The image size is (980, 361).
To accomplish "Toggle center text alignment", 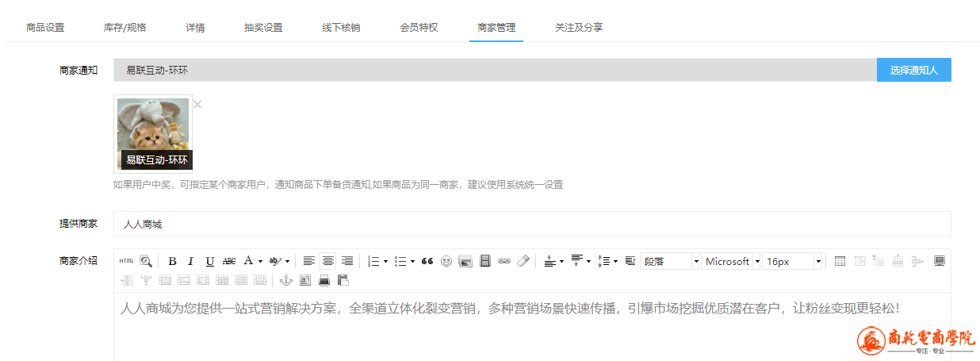I will (327, 261).
